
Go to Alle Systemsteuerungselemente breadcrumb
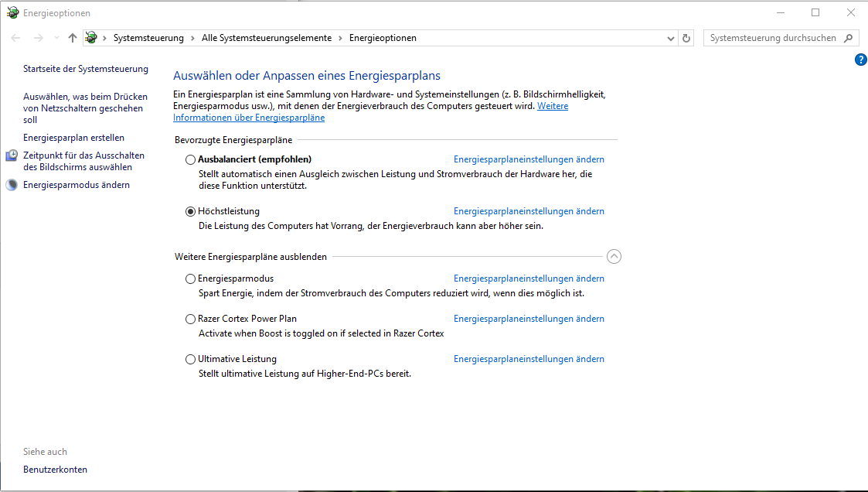(266, 38)
